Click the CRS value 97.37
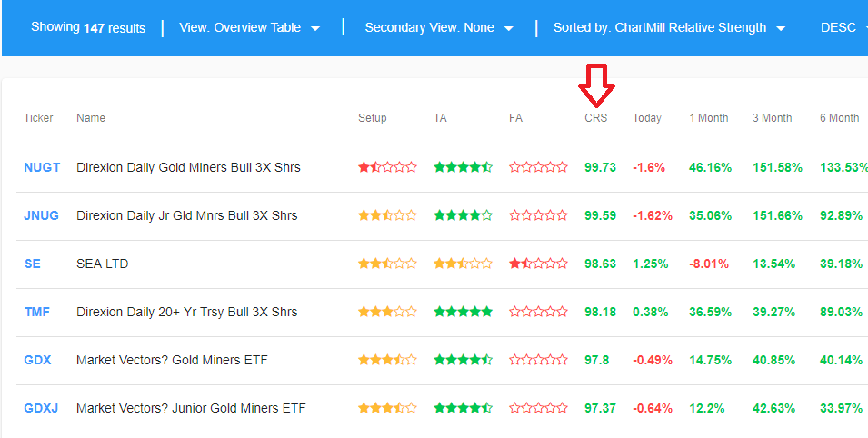The width and height of the screenshot is (868, 438). tap(600, 408)
